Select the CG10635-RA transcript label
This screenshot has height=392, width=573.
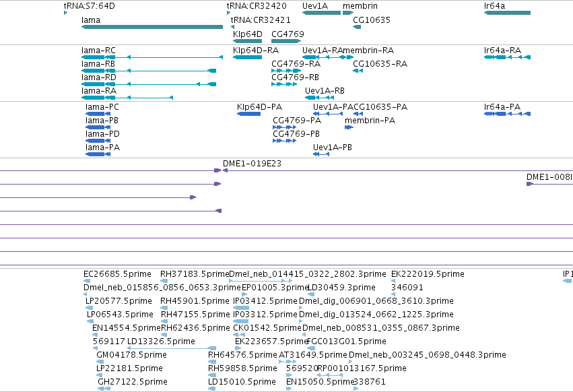(x=380, y=63)
